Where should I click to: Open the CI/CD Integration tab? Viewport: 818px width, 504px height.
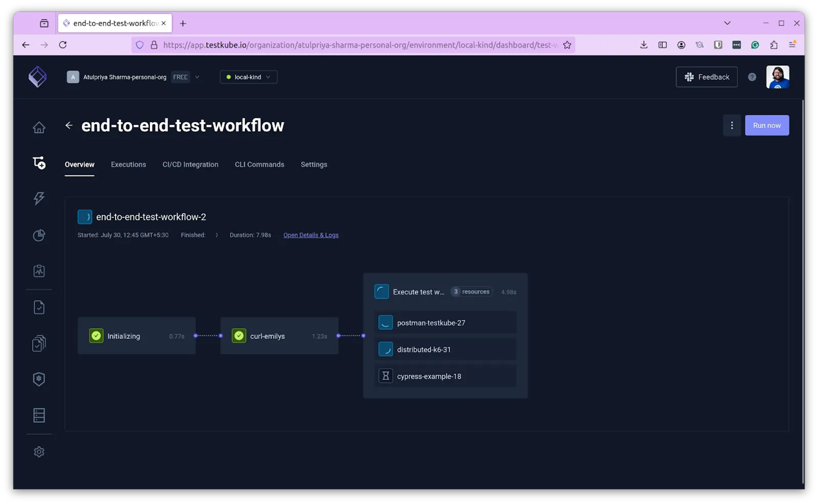190,165
